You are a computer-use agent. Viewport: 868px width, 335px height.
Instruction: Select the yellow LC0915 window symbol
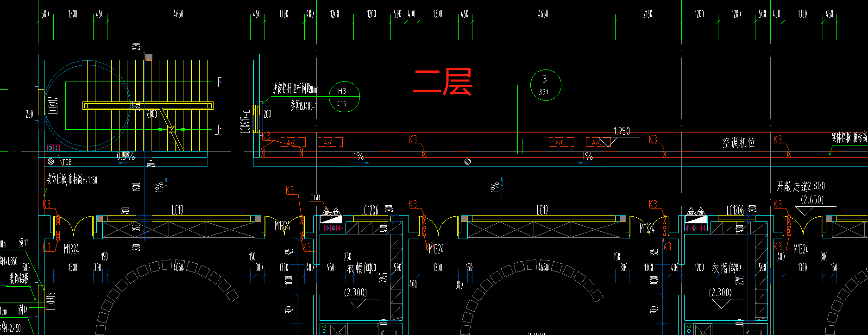(x=41, y=299)
